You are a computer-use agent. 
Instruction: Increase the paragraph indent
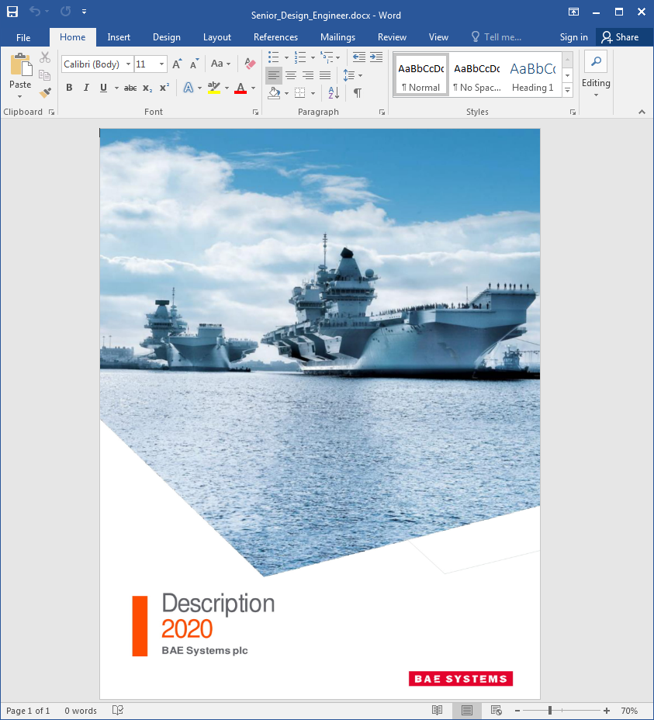(376, 57)
